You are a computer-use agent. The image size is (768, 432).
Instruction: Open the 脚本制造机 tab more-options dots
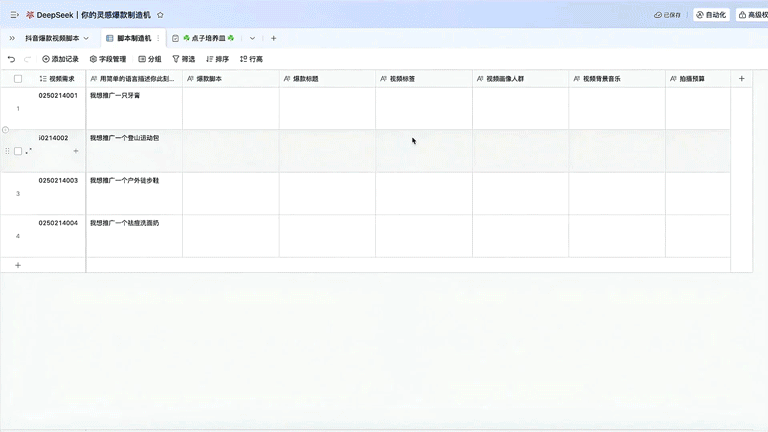pos(158,38)
